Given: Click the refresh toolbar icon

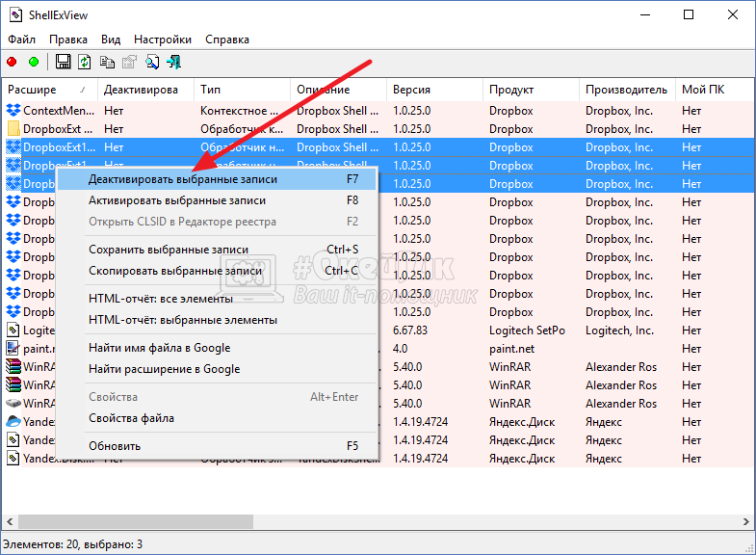Looking at the screenshot, I should coord(85,62).
